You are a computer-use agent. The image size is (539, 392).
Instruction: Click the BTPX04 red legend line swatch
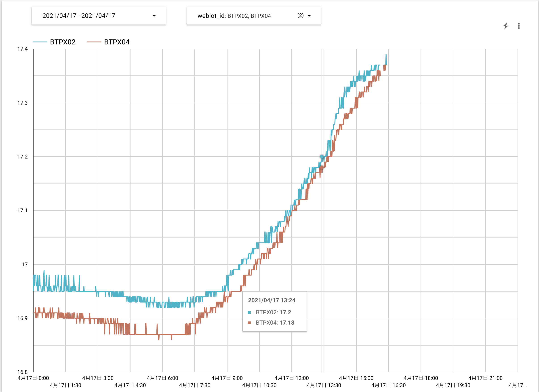coord(95,42)
